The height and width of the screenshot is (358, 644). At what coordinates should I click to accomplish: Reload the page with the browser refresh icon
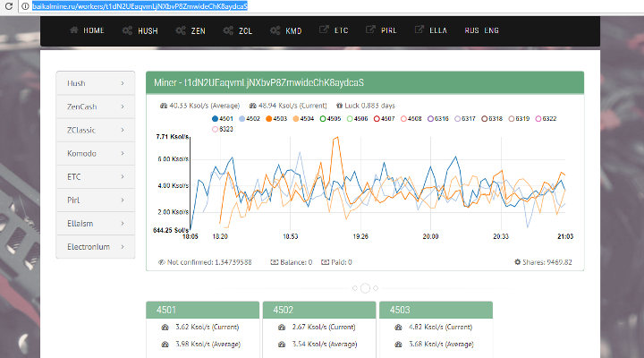coord(9,6)
